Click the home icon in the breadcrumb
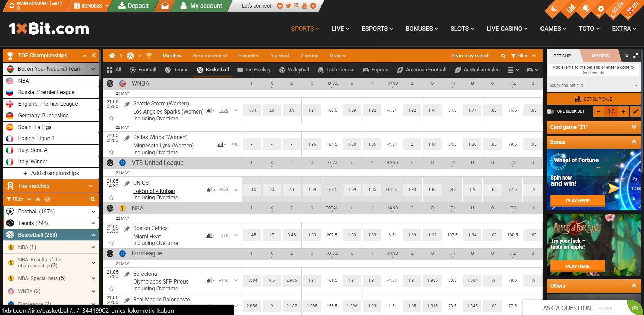The height and width of the screenshot is (315, 644). [111, 55]
